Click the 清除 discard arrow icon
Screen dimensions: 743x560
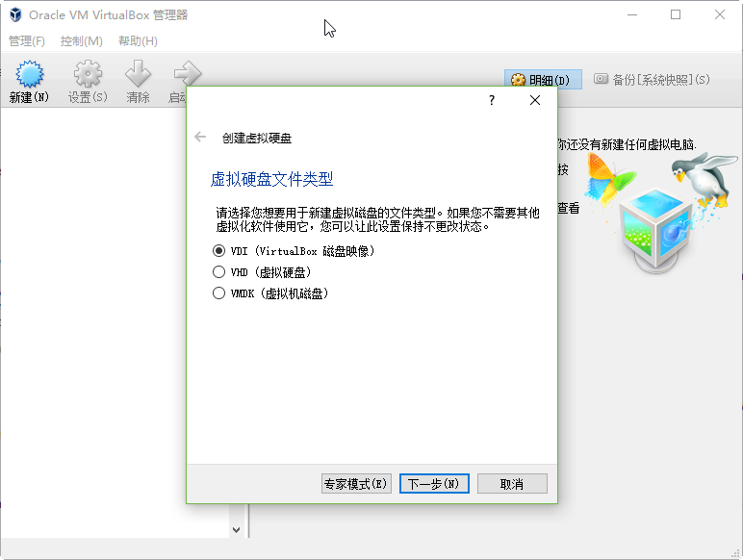[138, 74]
